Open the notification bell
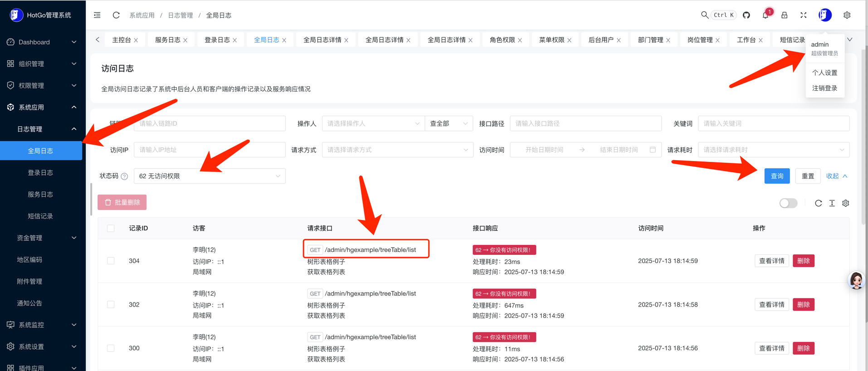Viewport: 868px width, 371px height. tap(766, 15)
